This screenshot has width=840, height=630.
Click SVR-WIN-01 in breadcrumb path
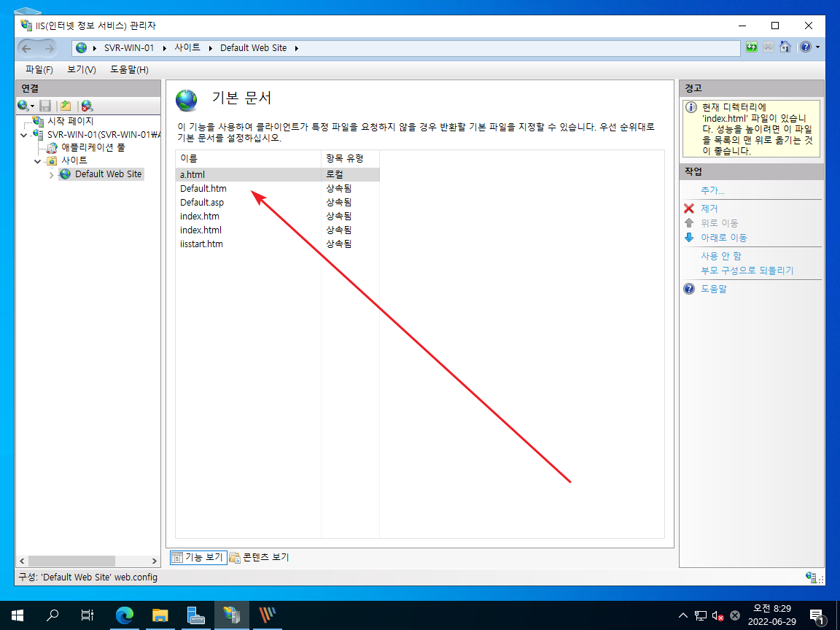click(128, 48)
